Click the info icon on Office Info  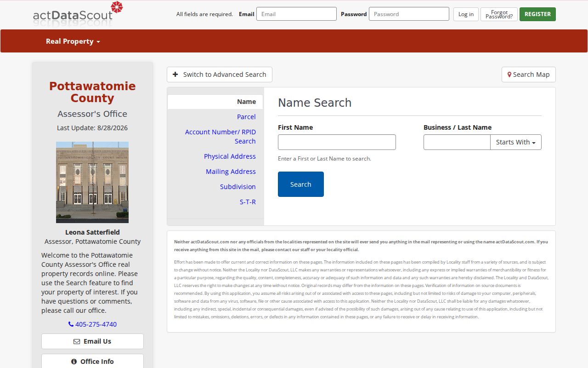tap(74, 362)
